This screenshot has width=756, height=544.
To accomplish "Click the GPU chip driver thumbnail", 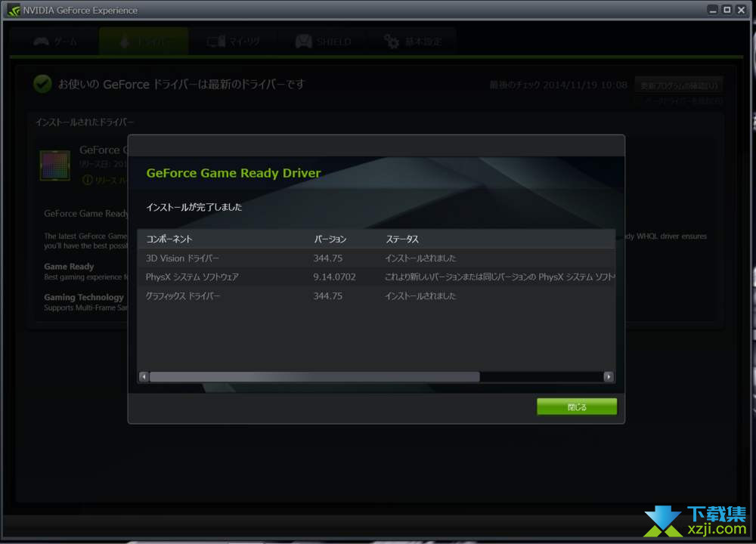I will (x=55, y=165).
